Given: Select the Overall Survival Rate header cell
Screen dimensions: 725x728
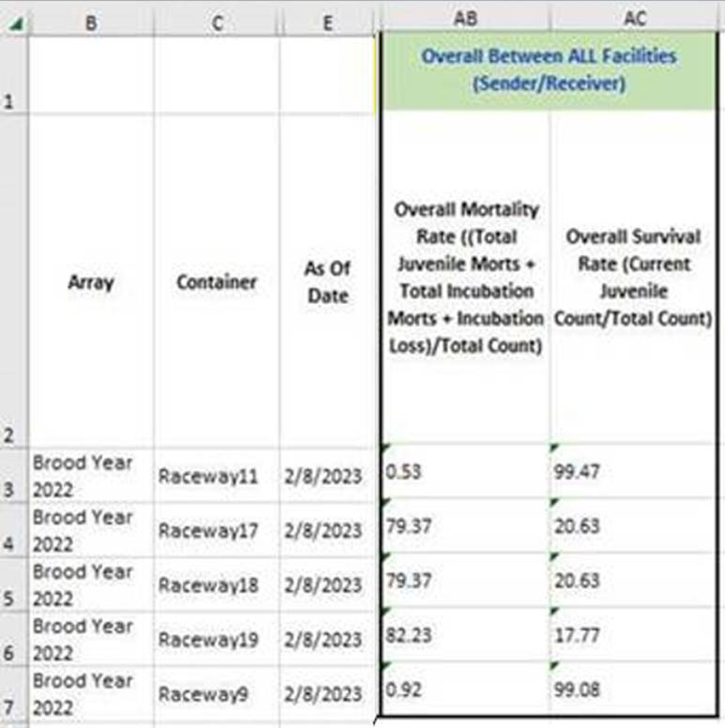Looking at the screenshot, I should point(635,278).
